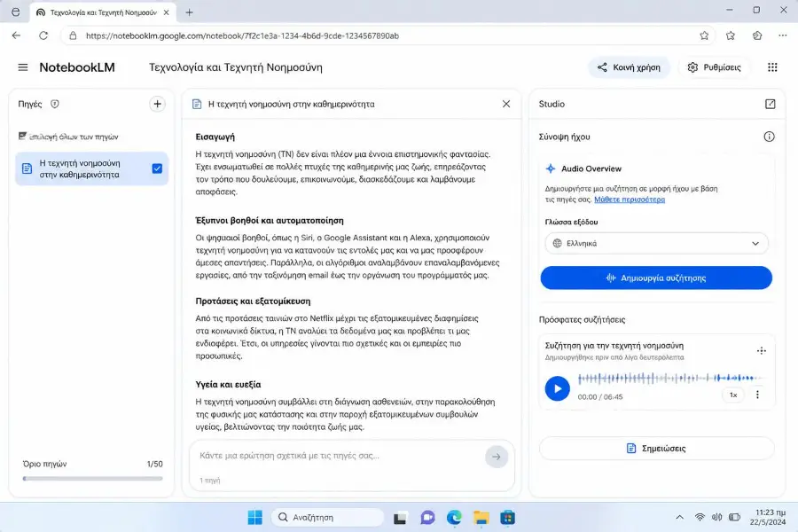Uncheck the source Η τεχνητή νοημοσύνη checkbox
The height and width of the screenshot is (532, 798).
click(157, 168)
